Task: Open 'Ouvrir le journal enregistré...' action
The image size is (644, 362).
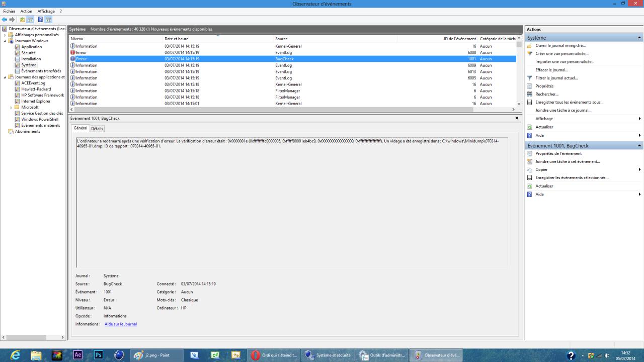Action: (x=560, y=45)
